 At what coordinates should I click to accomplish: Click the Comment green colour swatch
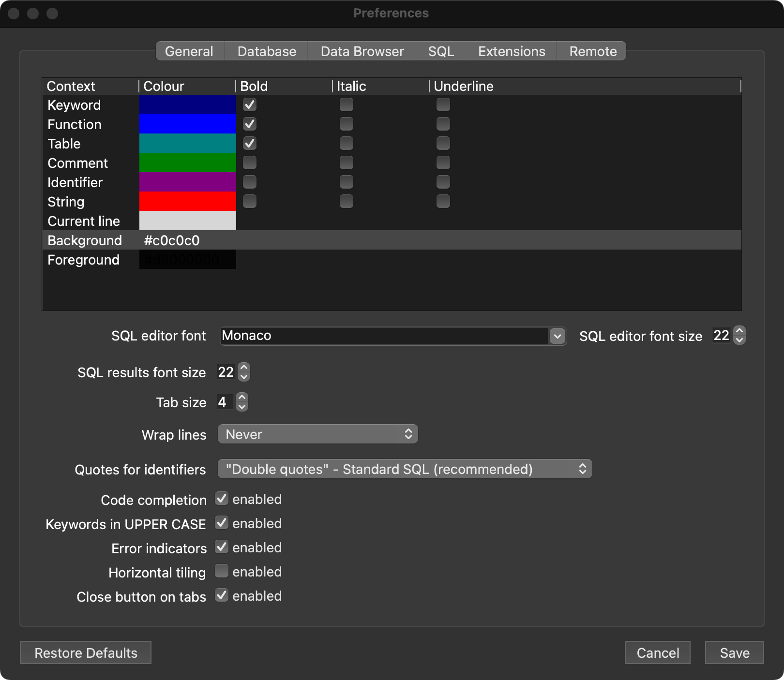click(x=188, y=163)
